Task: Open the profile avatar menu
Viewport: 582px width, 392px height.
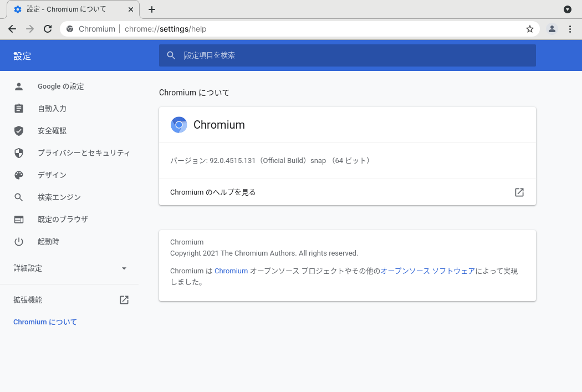Action: pos(552,29)
